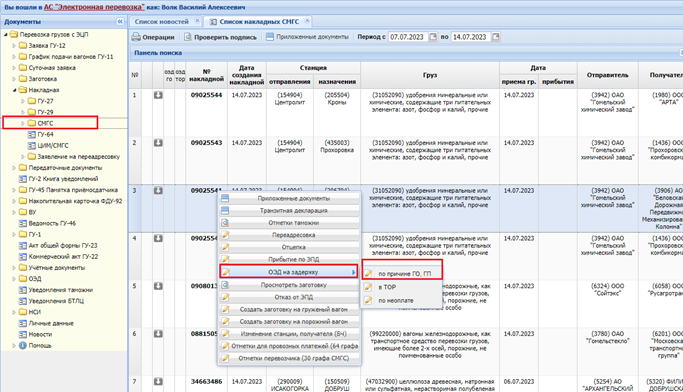This screenshot has width=683, height=392.
Task: Expand the Суточная заявка tree node
Action: point(14,68)
